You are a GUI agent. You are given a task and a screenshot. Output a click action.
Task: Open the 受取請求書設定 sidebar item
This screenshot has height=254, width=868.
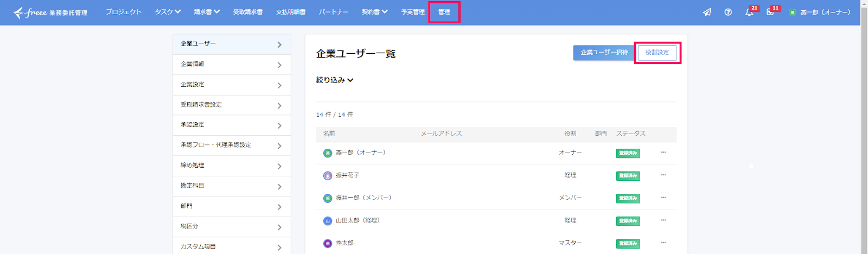coord(232,105)
